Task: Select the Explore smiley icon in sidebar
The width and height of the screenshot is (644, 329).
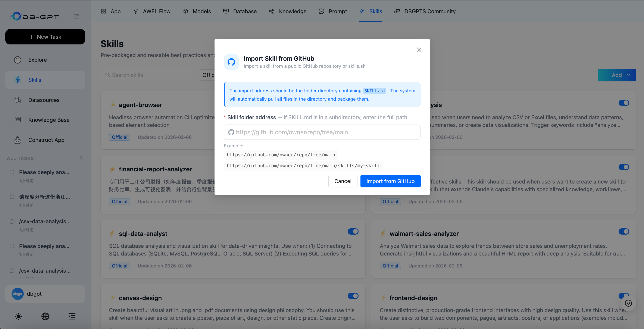Action: click(x=18, y=60)
